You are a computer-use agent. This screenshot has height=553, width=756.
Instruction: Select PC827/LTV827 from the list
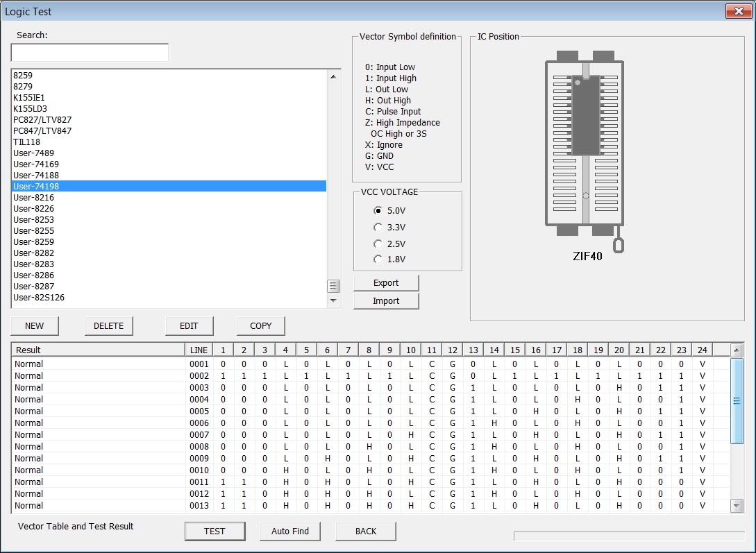pyautogui.click(x=169, y=119)
